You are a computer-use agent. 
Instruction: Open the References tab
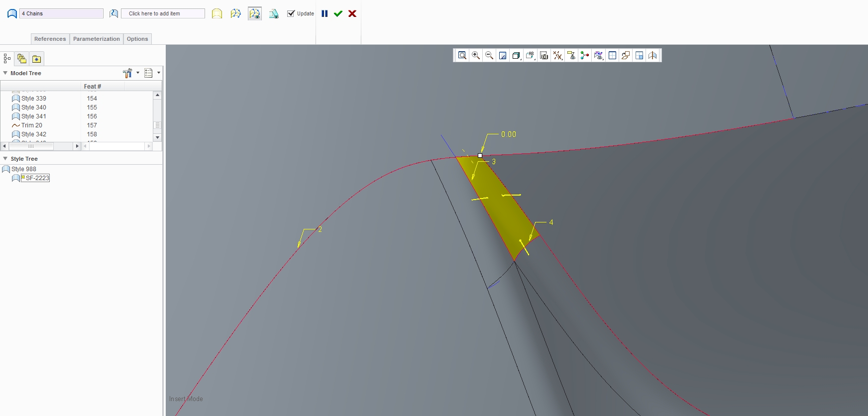click(x=50, y=39)
